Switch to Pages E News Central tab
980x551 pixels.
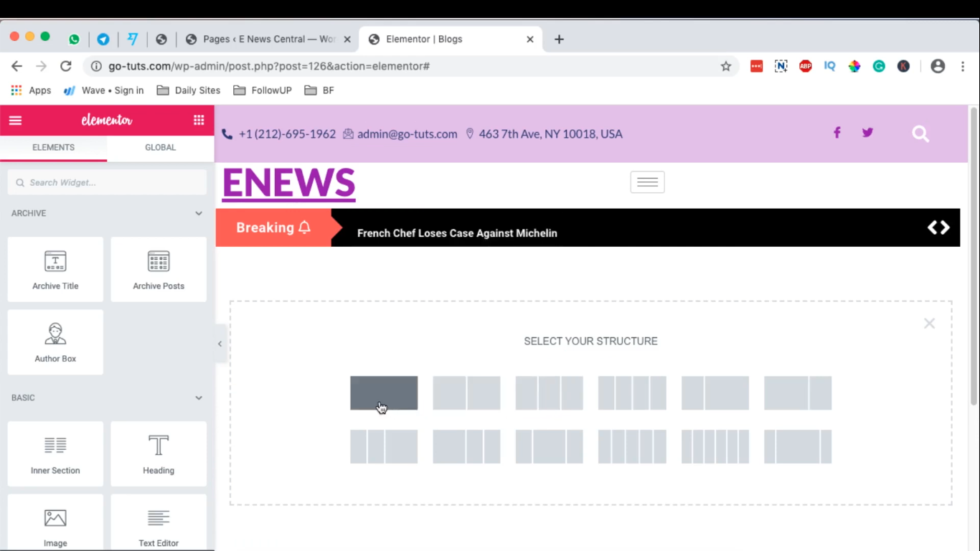(269, 39)
